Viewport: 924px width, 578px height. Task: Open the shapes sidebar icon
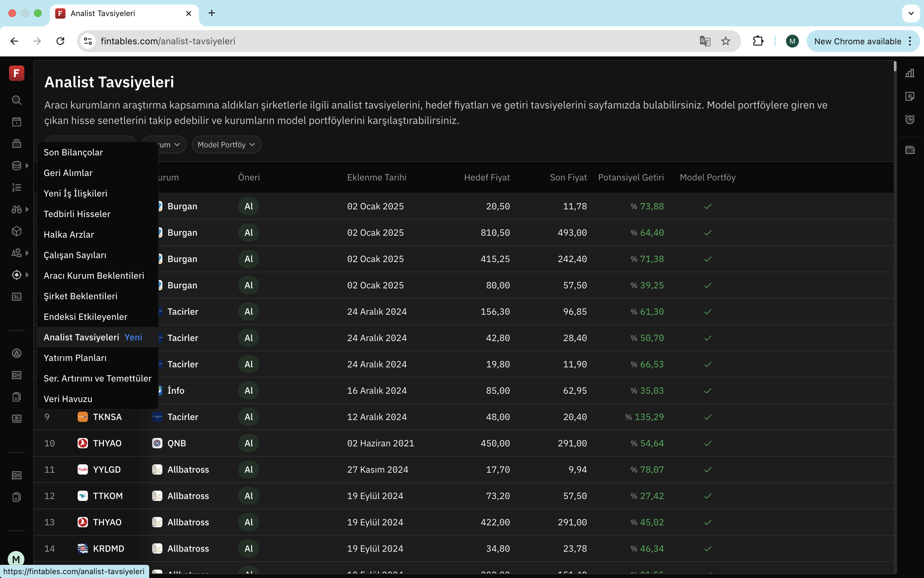coord(16,253)
